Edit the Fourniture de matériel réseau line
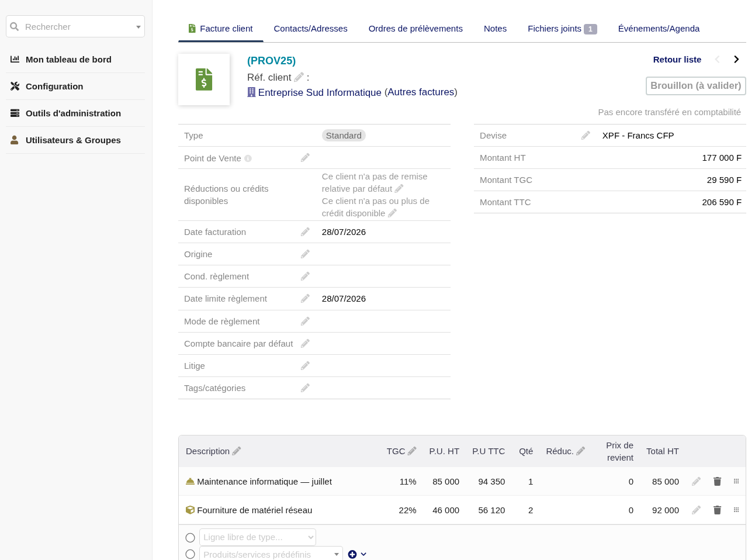 [696, 510]
